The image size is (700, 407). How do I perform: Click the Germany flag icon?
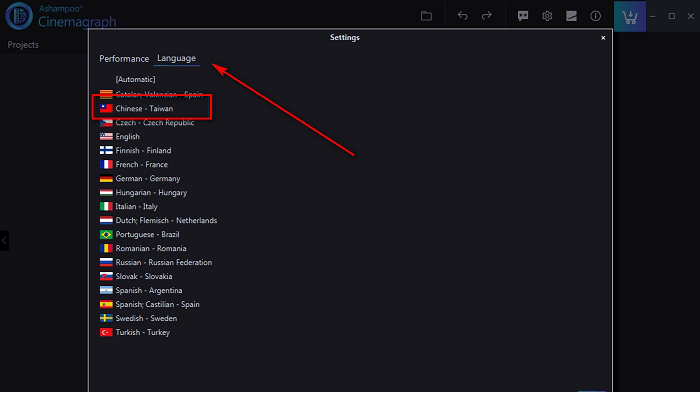click(x=106, y=179)
